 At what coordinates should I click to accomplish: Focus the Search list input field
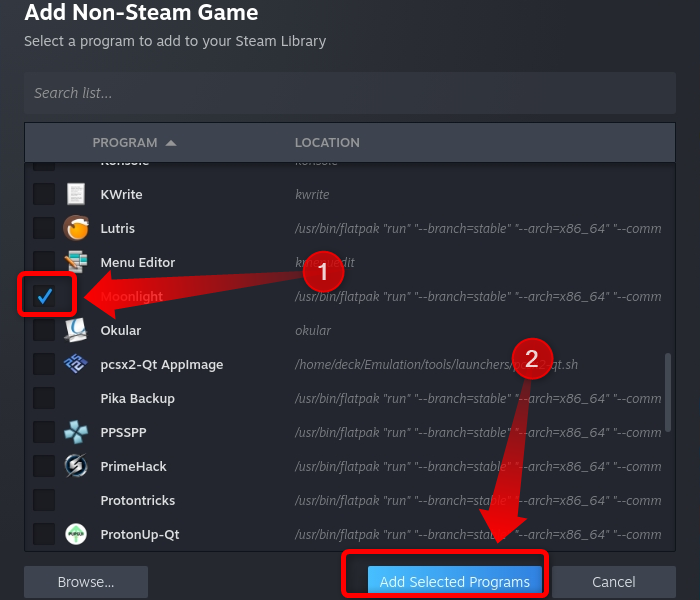[350, 93]
